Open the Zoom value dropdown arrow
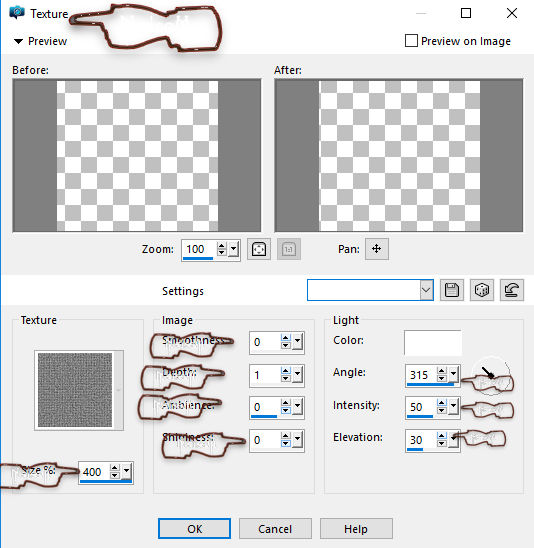The image size is (534, 548). point(234,249)
